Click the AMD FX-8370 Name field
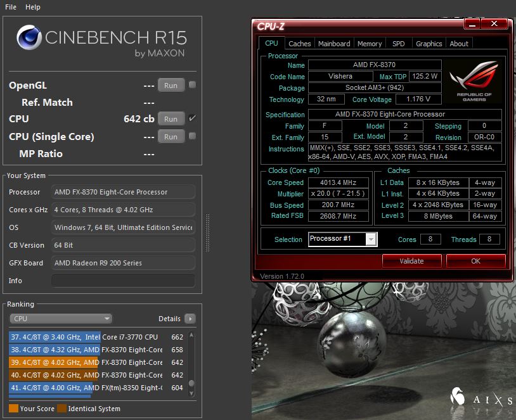Viewport: 516px width, 420px height. pyautogui.click(x=375, y=65)
